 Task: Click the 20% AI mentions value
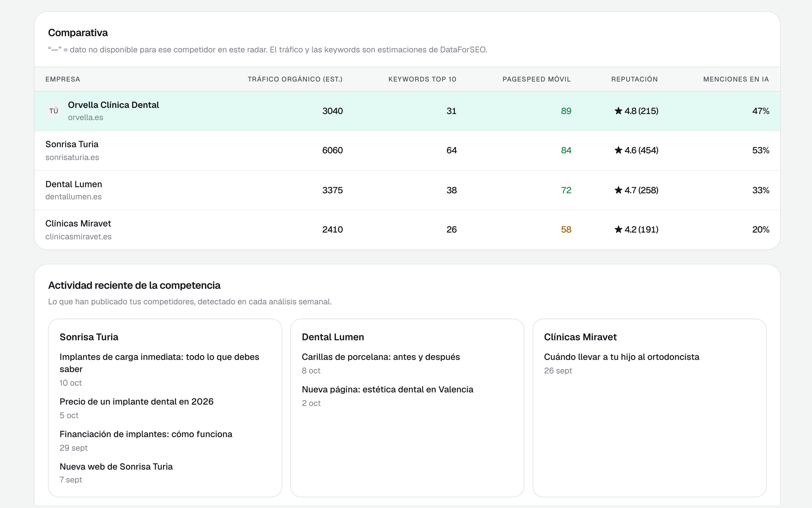coord(761,230)
